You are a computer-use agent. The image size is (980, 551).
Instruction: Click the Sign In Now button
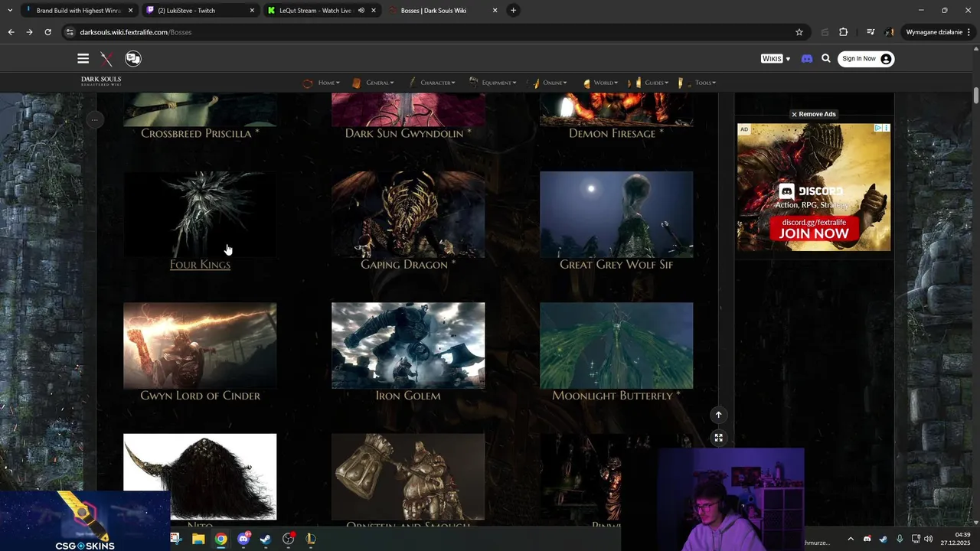866,59
